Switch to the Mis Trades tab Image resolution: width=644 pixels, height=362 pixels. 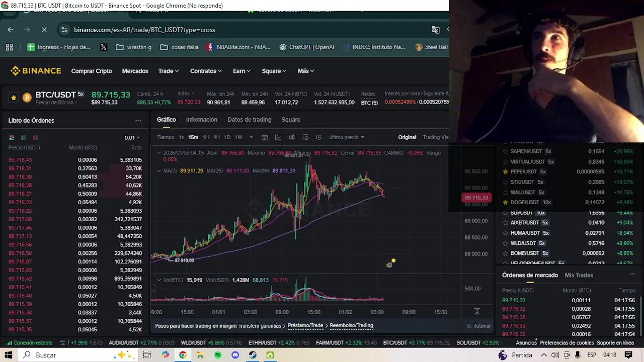coord(579,275)
